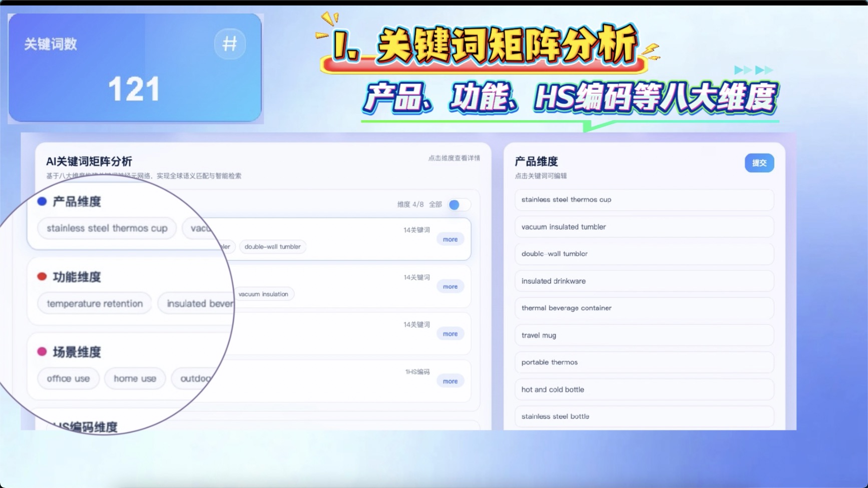The width and height of the screenshot is (868, 488).
Task: Select the 功能维度 dimension heading
Action: coord(77,277)
